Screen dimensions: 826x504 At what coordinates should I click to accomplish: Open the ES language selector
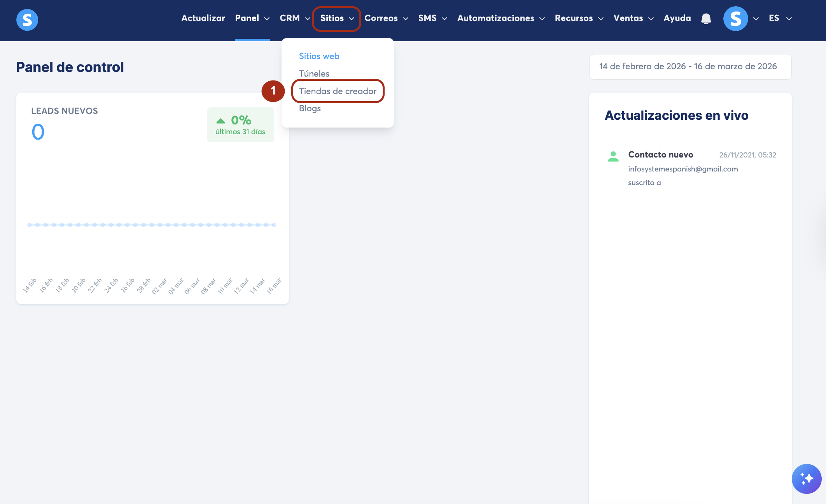pos(780,18)
